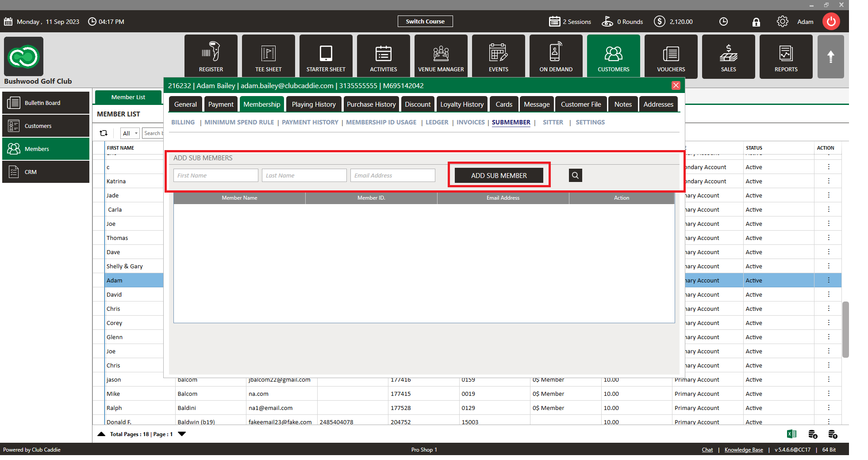Switch to the Purchase History tab
This screenshot has height=460, width=868.
[371, 104]
